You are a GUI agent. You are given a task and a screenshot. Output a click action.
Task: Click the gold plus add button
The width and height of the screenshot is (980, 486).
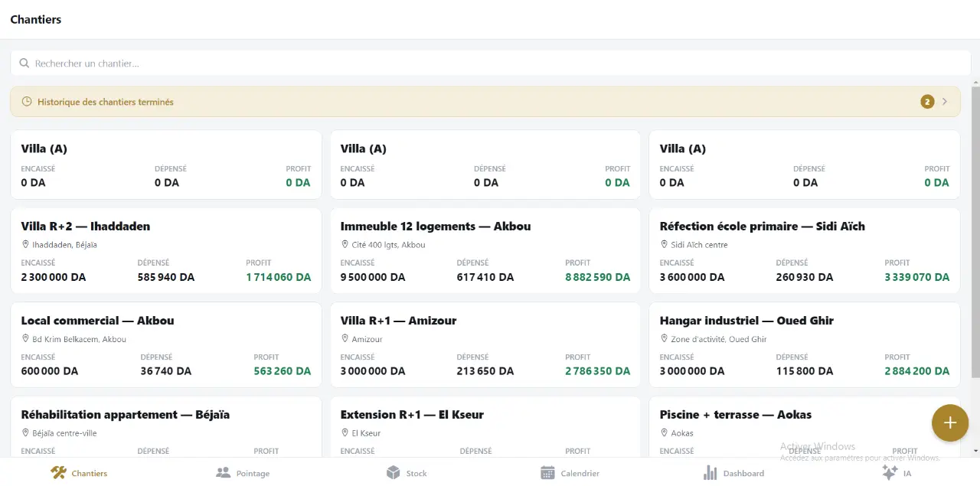pos(950,422)
